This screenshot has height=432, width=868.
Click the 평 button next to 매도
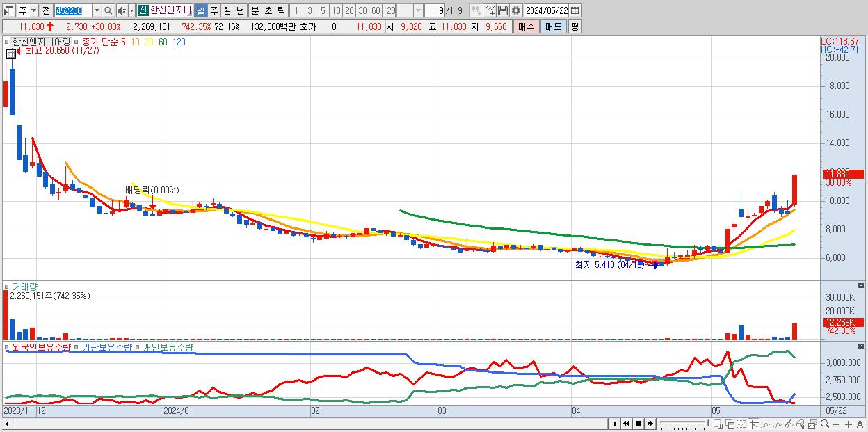tap(574, 26)
